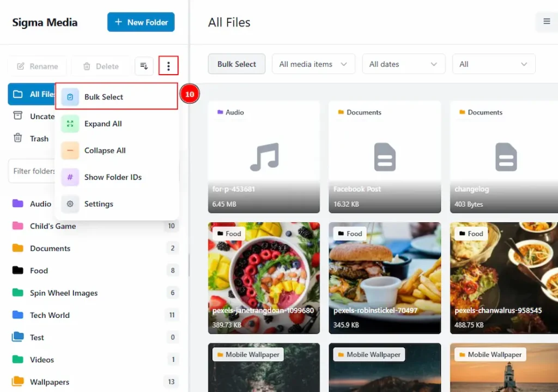Open Settings from the options menu
The height and width of the screenshot is (392, 558).
(x=99, y=204)
